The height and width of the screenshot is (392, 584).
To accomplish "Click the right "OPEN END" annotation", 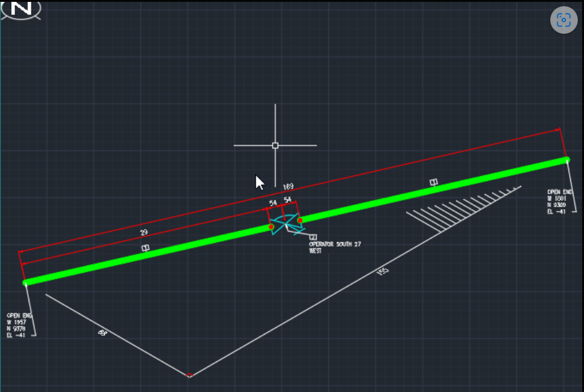I will click(560, 192).
